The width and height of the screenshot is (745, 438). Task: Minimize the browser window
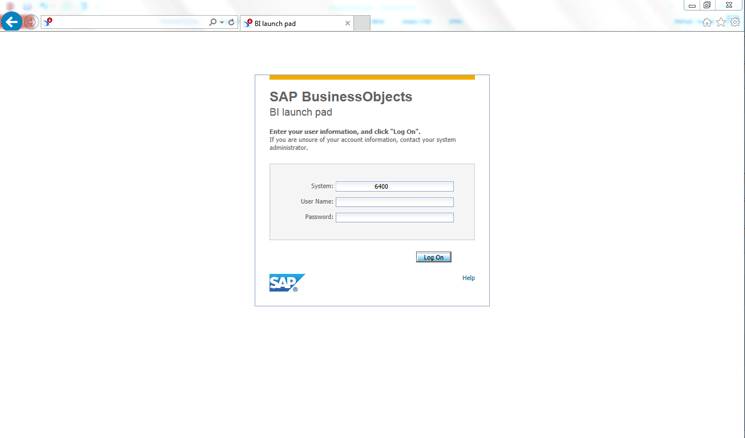pos(692,5)
